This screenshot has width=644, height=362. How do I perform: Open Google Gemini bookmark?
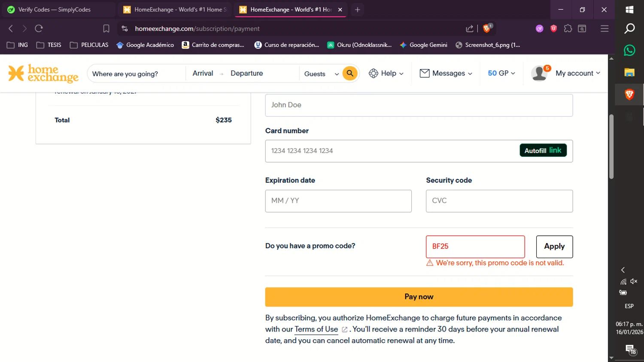coord(423,45)
